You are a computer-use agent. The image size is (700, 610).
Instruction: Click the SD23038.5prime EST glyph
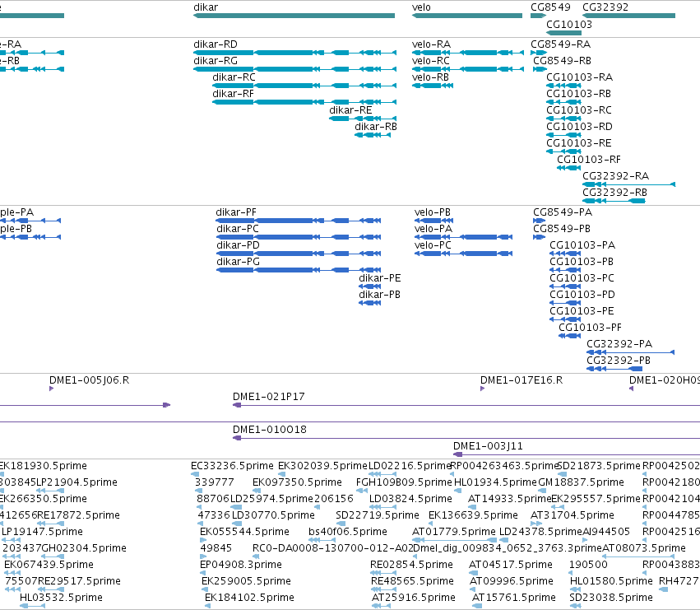pyautogui.click(x=575, y=607)
